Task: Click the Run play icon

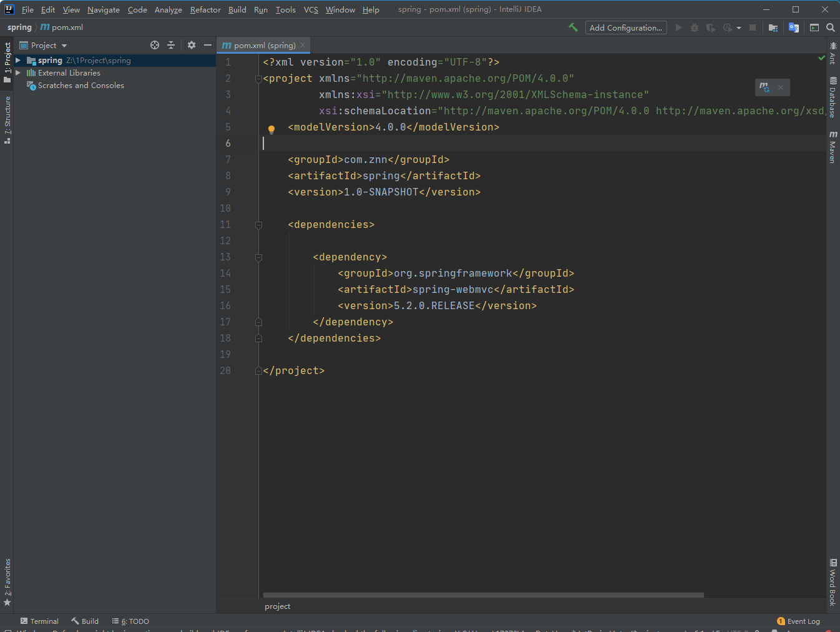Action: (x=678, y=27)
